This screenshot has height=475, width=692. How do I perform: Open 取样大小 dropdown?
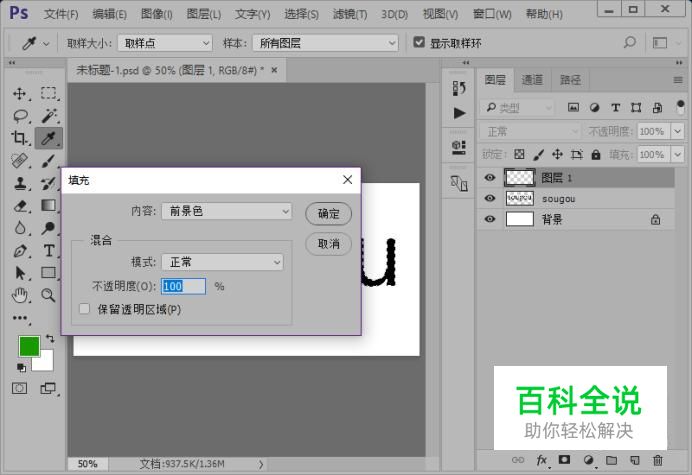tap(165, 43)
